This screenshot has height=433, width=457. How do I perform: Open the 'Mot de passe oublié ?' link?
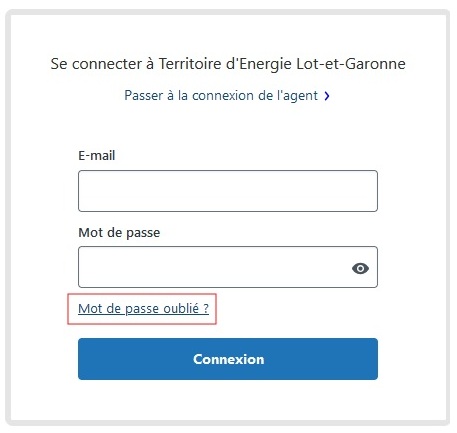143,309
